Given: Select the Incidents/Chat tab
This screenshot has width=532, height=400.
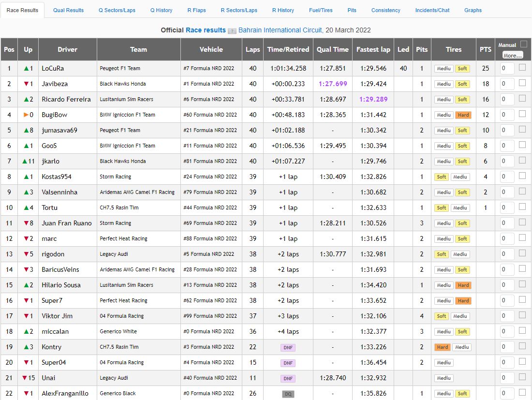Looking at the screenshot, I should pos(432,10).
